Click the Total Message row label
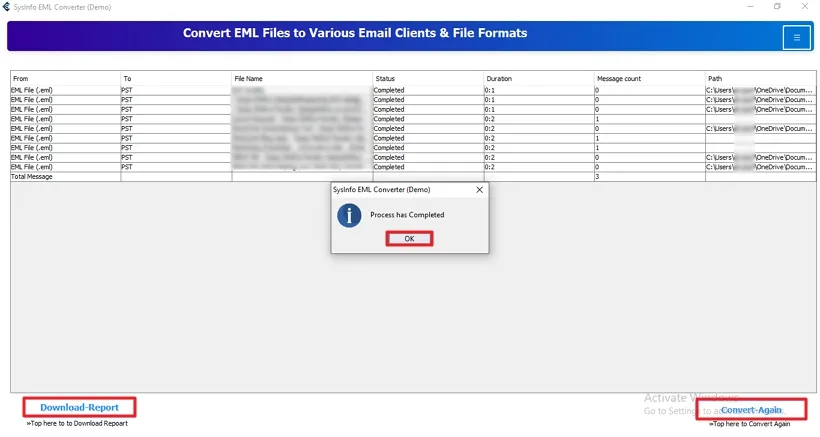Screen dimensions: 820x437 pos(32,177)
